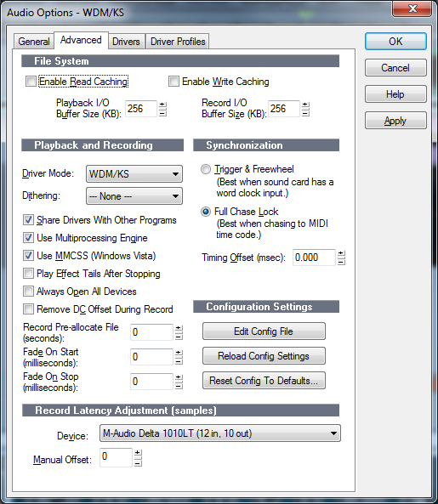The height and width of the screenshot is (504, 438).
Task: Click Reset Config To Defaults button
Action: coord(264,381)
